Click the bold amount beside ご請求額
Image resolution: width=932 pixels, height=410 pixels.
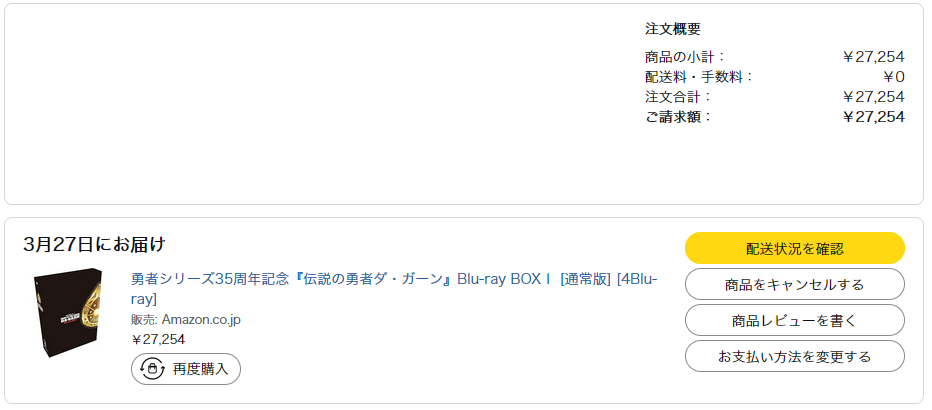pos(873,117)
